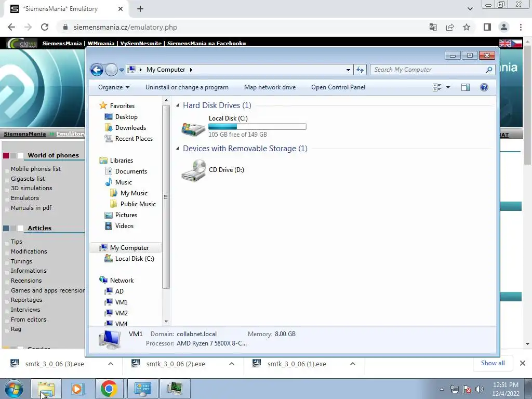Open options for smtk_3_0_06 (3).exe download
The image size is (532, 399).
110,364
